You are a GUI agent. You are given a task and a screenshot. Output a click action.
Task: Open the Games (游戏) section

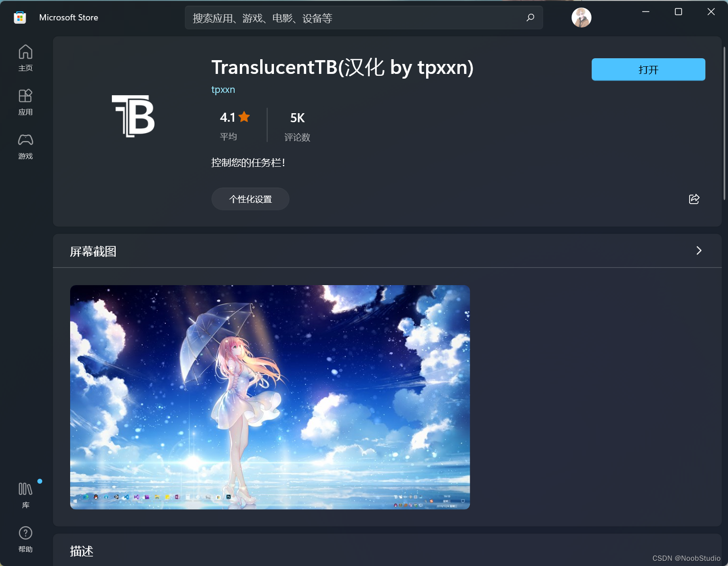(26, 146)
